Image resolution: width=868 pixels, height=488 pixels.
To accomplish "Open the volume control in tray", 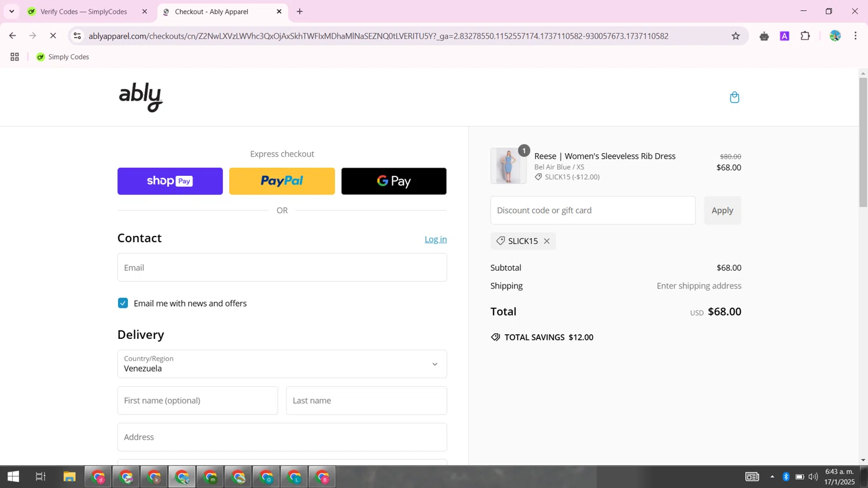I will pyautogui.click(x=813, y=477).
